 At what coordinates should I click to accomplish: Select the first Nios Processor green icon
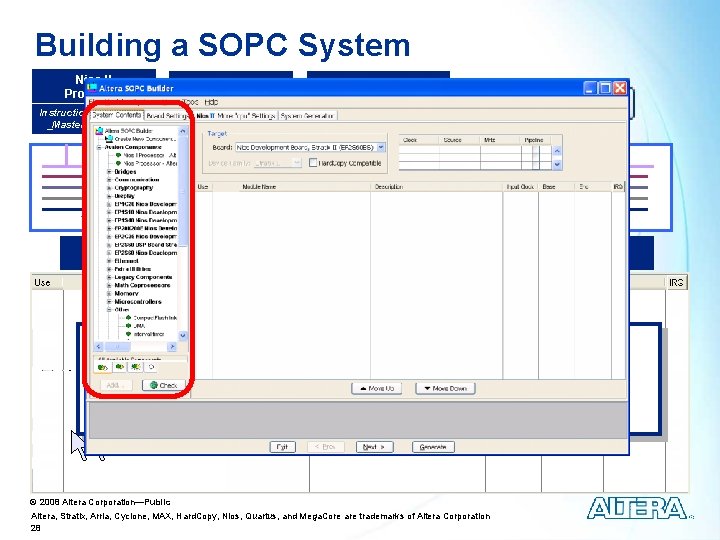pos(118,155)
